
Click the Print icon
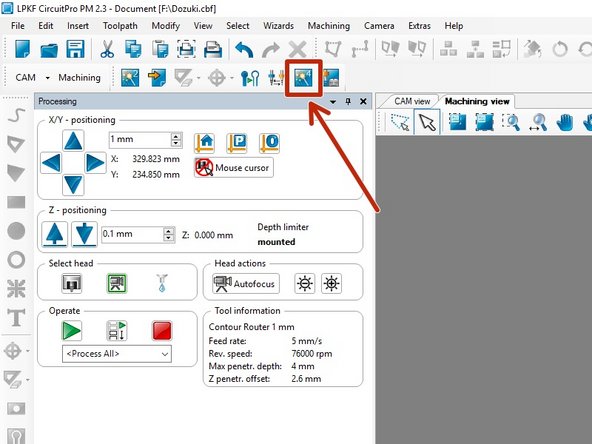pyautogui.click(x=213, y=49)
